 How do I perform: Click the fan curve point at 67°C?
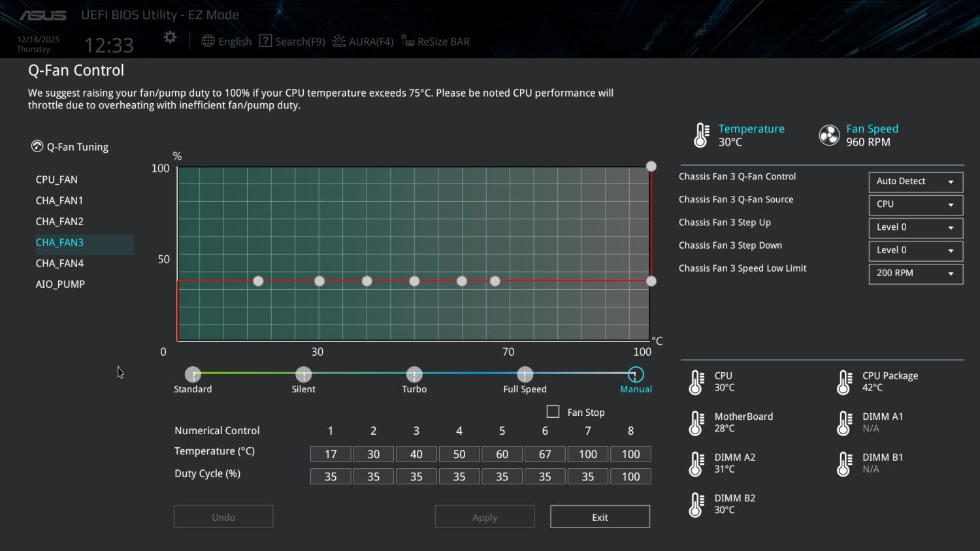[495, 281]
